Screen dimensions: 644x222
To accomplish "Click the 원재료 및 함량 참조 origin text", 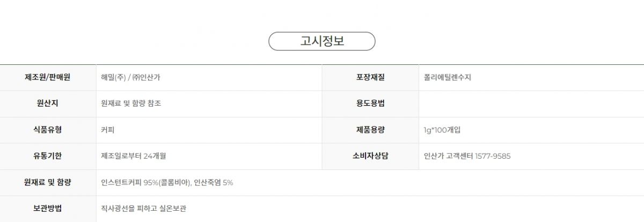I will pyautogui.click(x=131, y=103).
